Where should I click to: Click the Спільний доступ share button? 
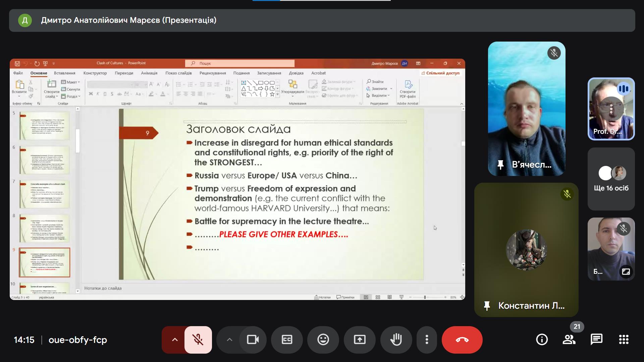tap(440, 73)
